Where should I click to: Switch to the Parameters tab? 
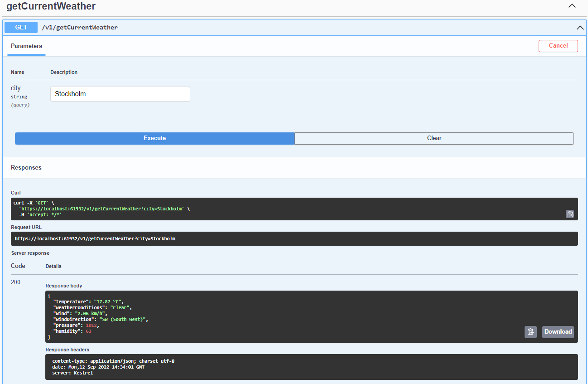point(26,46)
